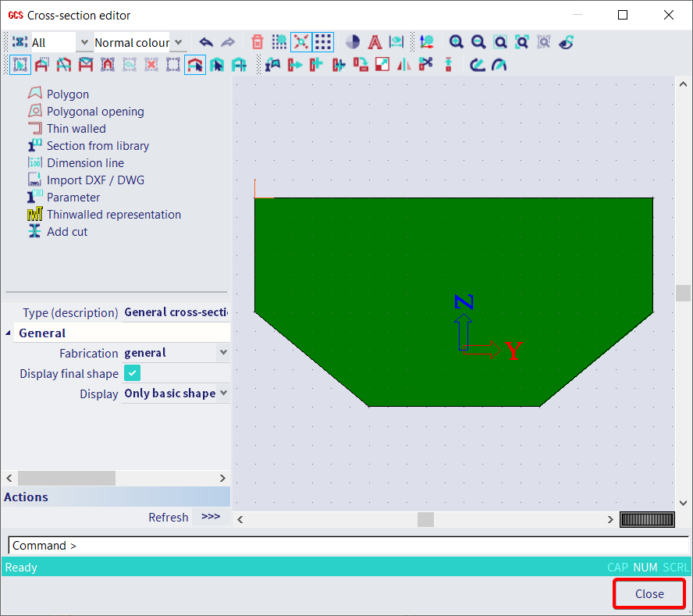The width and height of the screenshot is (693, 616).
Task: Toggle the Display final shape checkbox
Action: 132,372
